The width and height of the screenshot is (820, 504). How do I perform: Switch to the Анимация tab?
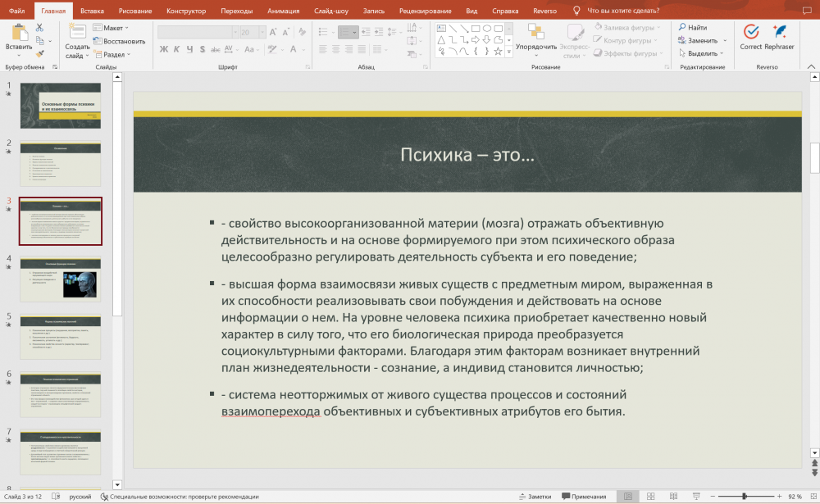click(283, 11)
